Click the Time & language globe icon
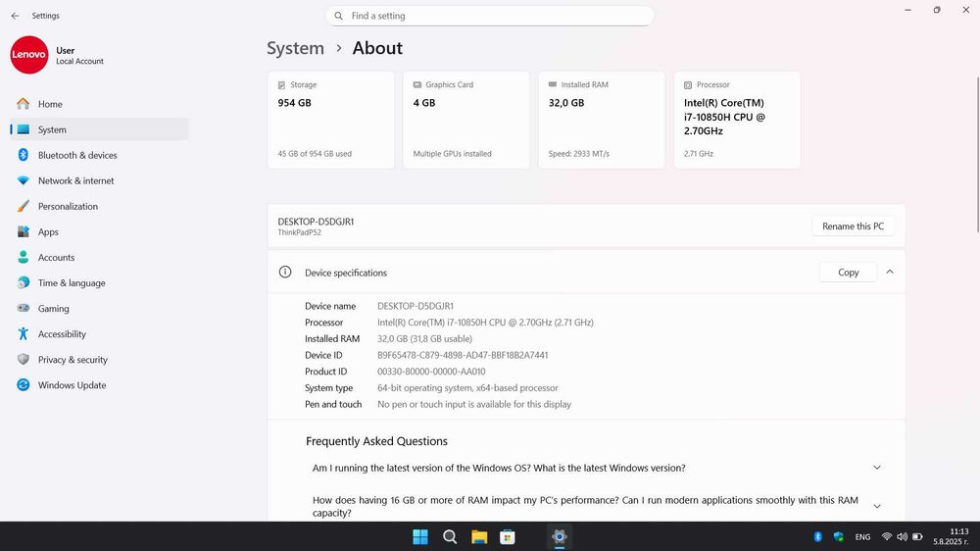980x551 pixels. [x=24, y=282]
